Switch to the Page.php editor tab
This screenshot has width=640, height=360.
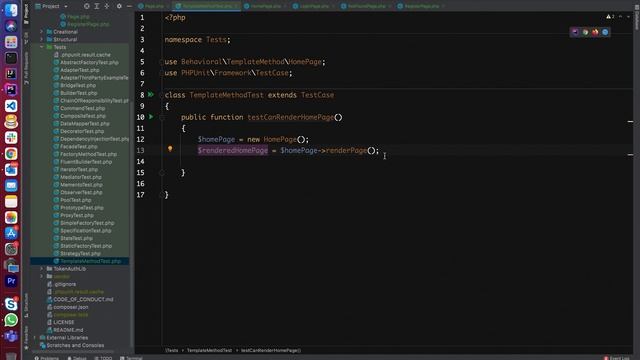point(154,6)
